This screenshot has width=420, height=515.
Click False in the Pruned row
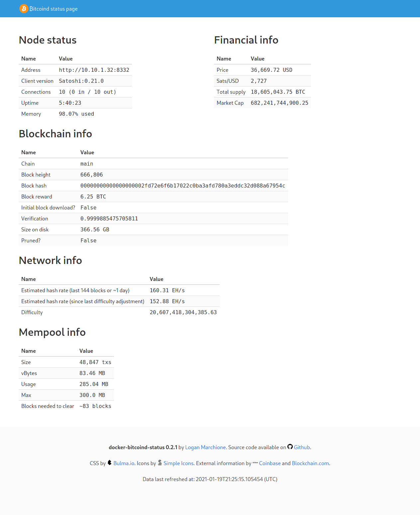tap(88, 240)
